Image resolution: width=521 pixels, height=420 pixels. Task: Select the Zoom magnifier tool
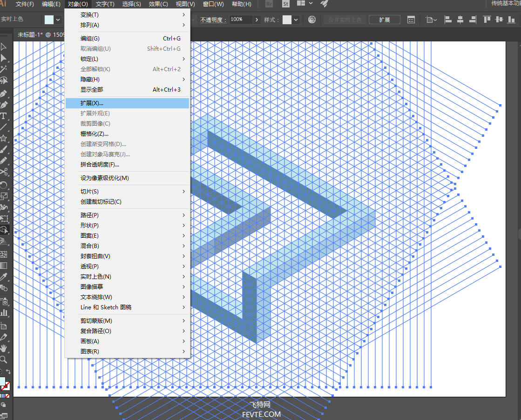[4, 360]
